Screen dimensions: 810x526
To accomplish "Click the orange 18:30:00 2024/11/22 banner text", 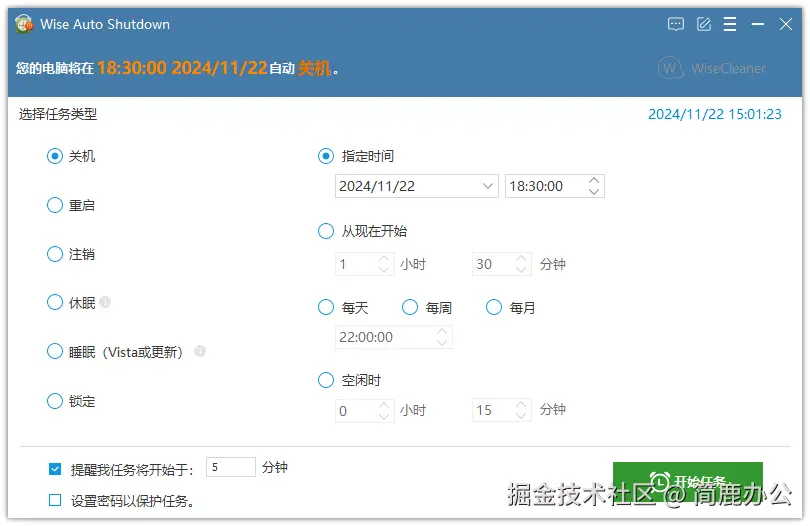I will (182, 68).
